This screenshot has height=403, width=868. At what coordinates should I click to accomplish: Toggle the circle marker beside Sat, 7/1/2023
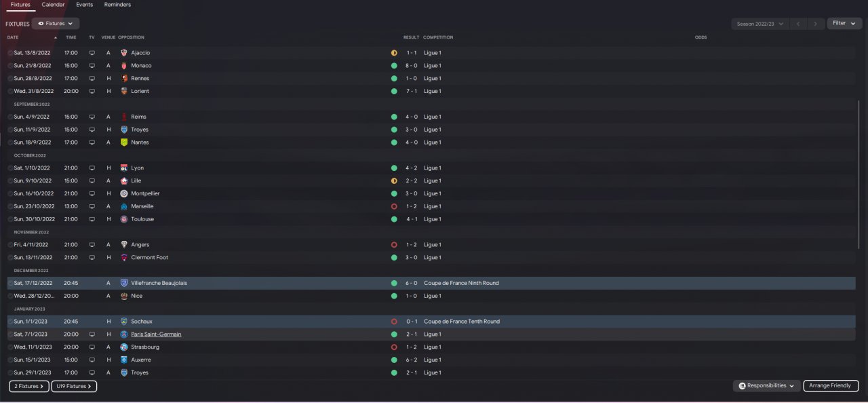10,334
